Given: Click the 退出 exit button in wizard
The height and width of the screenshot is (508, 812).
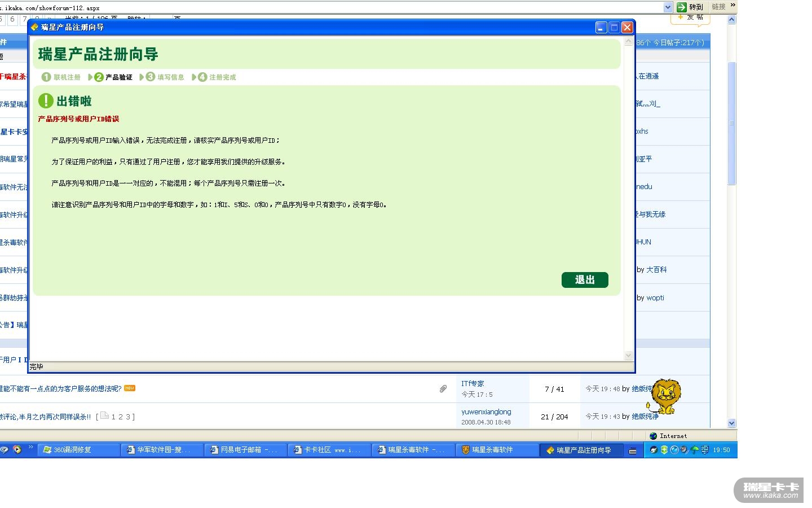Looking at the screenshot, I should (585, 280).
